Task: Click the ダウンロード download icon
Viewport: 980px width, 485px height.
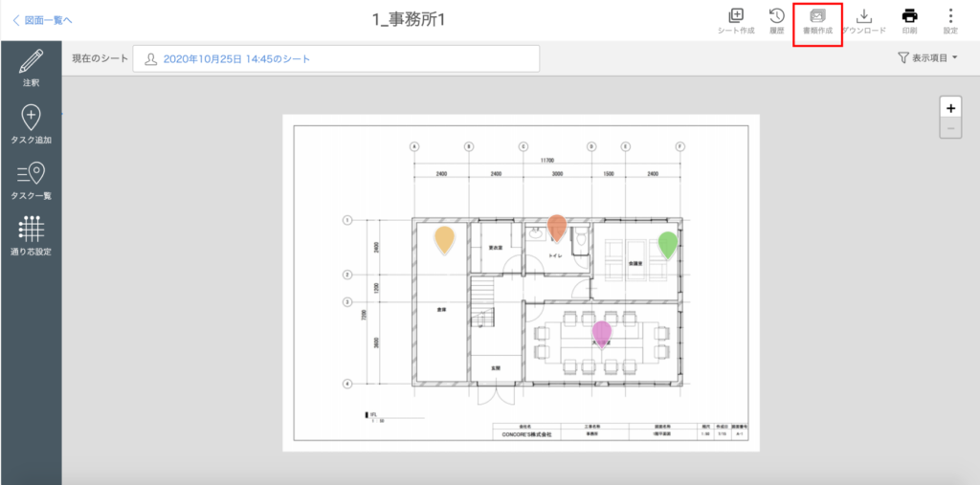Action: tap(863, 20)
